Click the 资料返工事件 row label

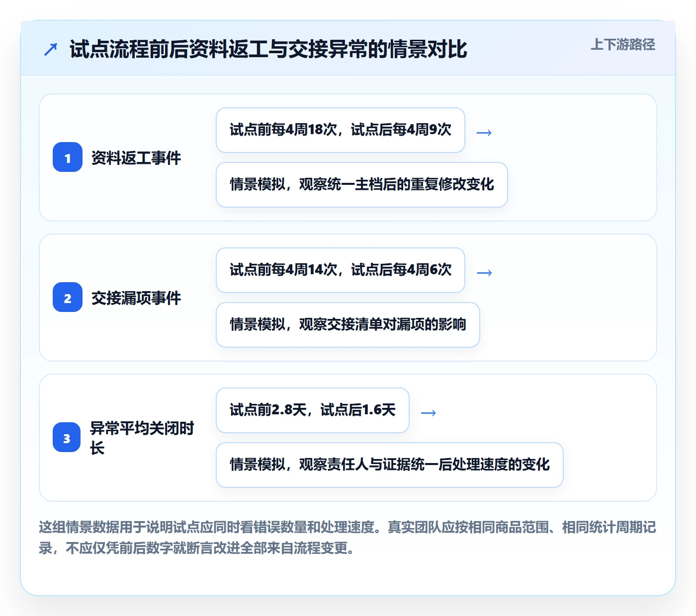[136, 158]
